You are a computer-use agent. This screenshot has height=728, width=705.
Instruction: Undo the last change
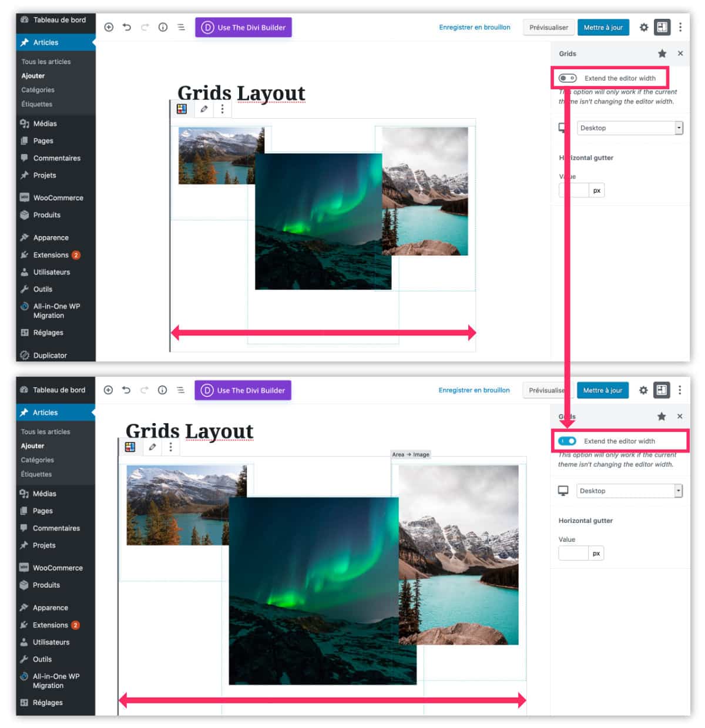(126, 27)
